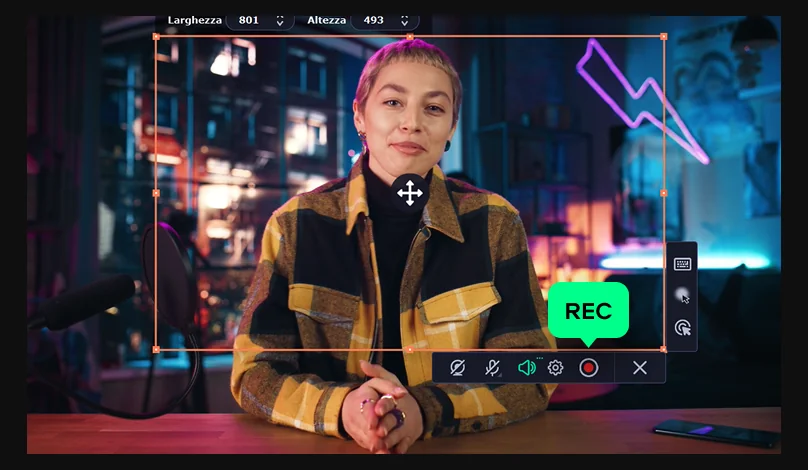Toggle the microphone recording icon

coord(492,368)
